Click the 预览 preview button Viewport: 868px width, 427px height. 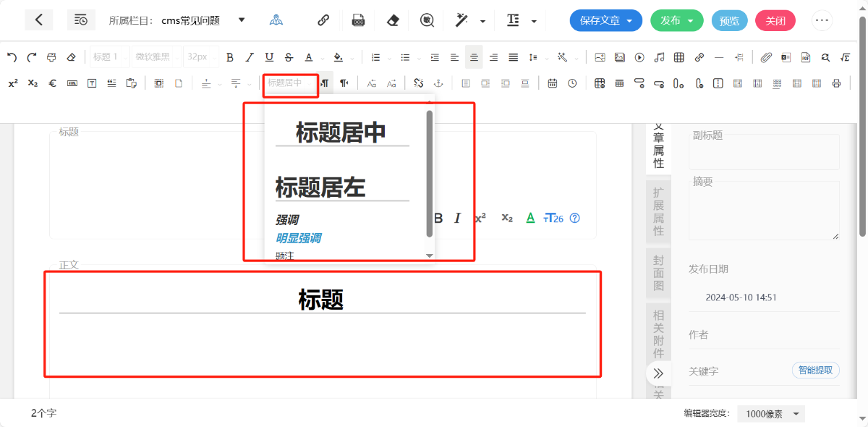[x=729, y=20]
